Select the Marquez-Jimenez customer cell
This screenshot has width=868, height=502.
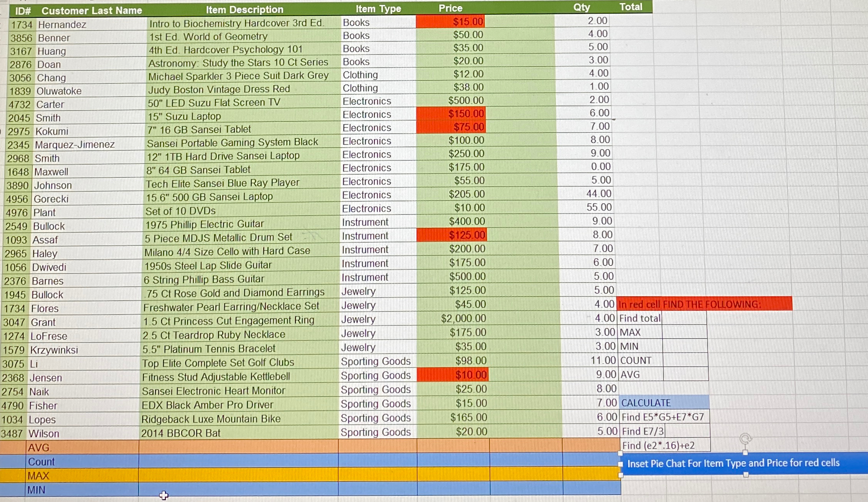(x=75, y=145)
